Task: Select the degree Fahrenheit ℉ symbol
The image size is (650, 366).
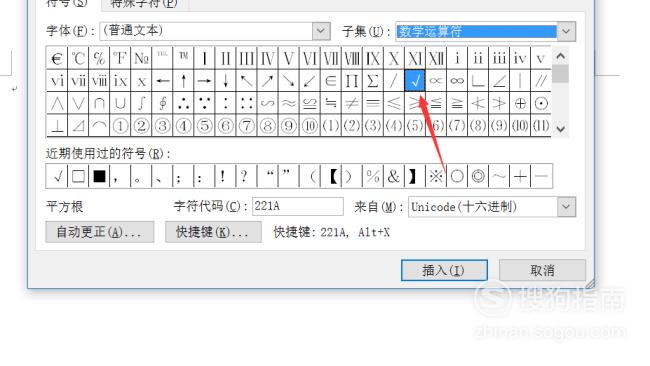Action: [120, 58]
